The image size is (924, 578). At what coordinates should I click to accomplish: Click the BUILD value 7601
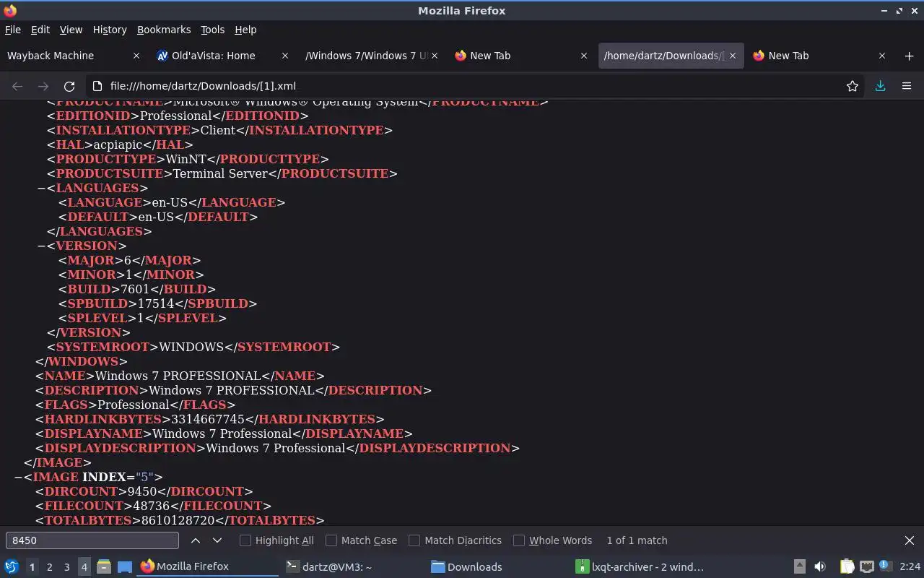[135, 289]
